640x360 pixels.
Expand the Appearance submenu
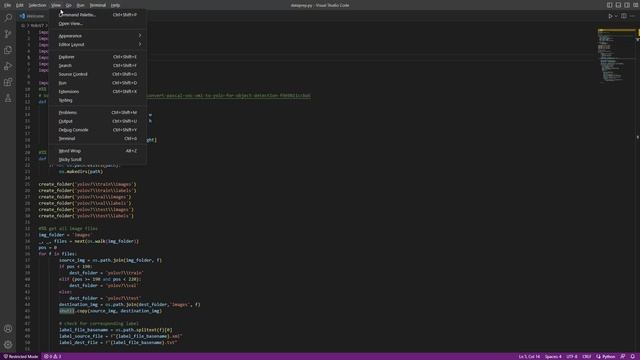pyautogui.click(x=98, y=36)
